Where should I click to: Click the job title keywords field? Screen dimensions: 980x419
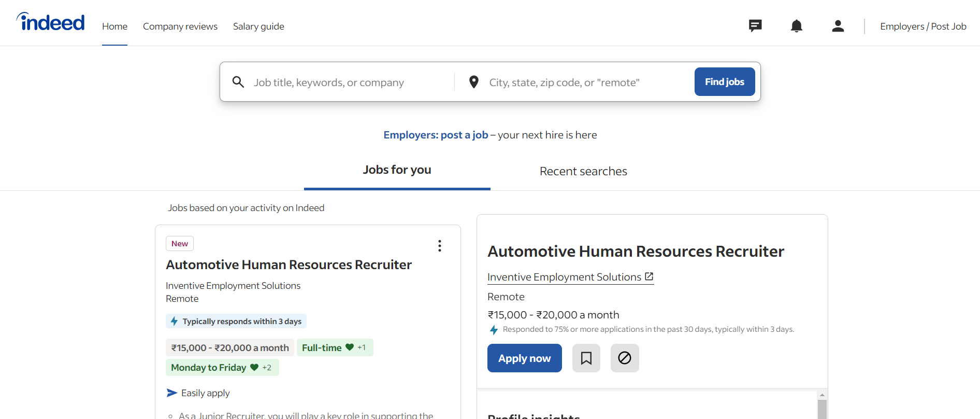pos(350,82)
